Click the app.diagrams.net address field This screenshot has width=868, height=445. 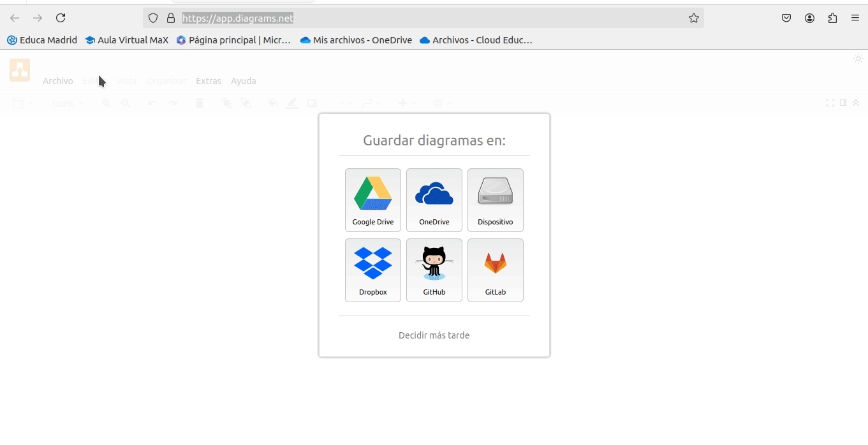423,18
